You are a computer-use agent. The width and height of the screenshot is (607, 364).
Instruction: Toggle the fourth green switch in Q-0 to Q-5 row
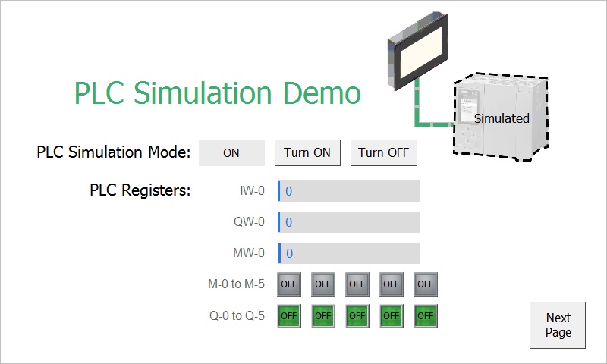click(x=392, y=315)
